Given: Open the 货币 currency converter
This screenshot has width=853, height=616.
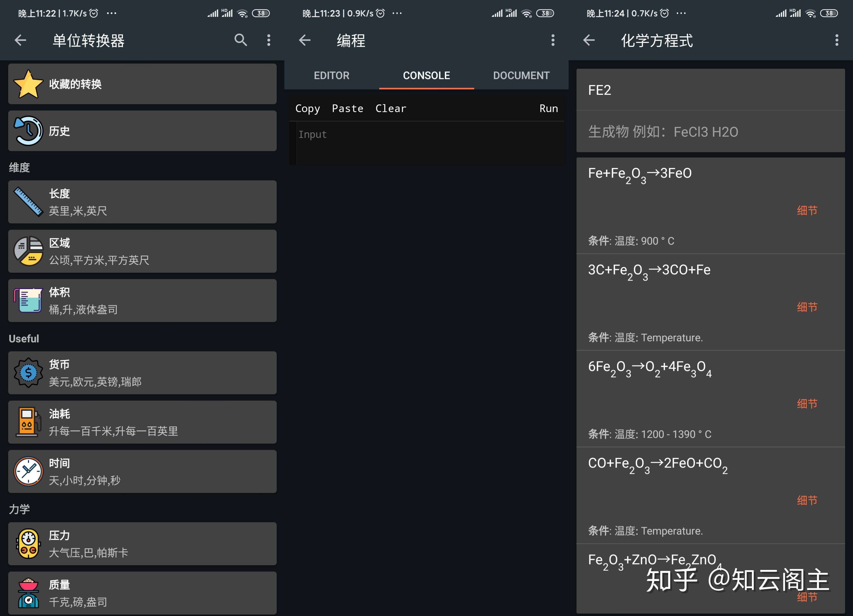Looking at the screenshot, I should [142, 373].
